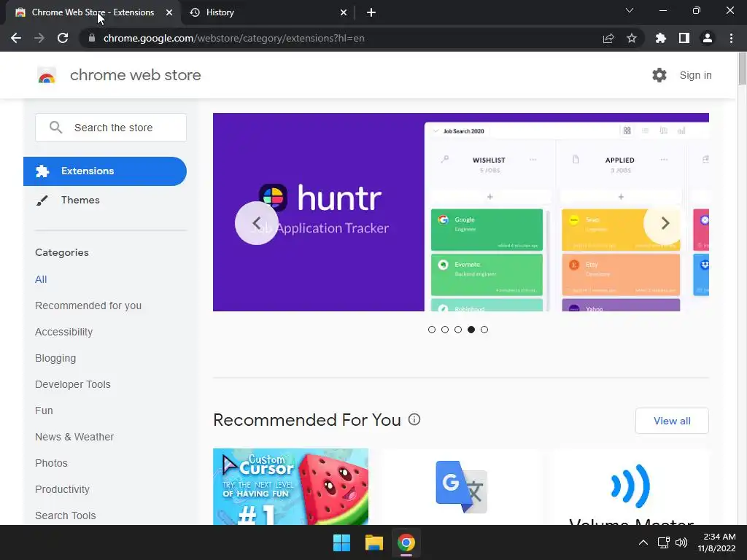This screenshot has height=560, width=747.
Task: Open the Accessibility category
Action: click(x=64, y=332)
